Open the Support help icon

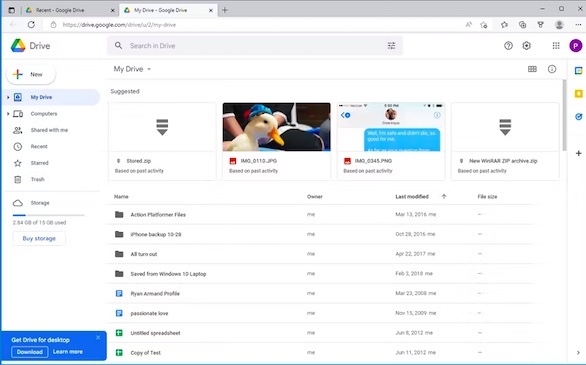coord(508,46)
